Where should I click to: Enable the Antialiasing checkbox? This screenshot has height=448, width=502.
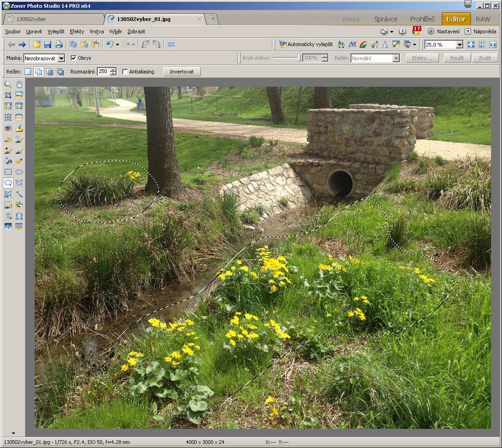pyautogui.click(x=125, y=72)
